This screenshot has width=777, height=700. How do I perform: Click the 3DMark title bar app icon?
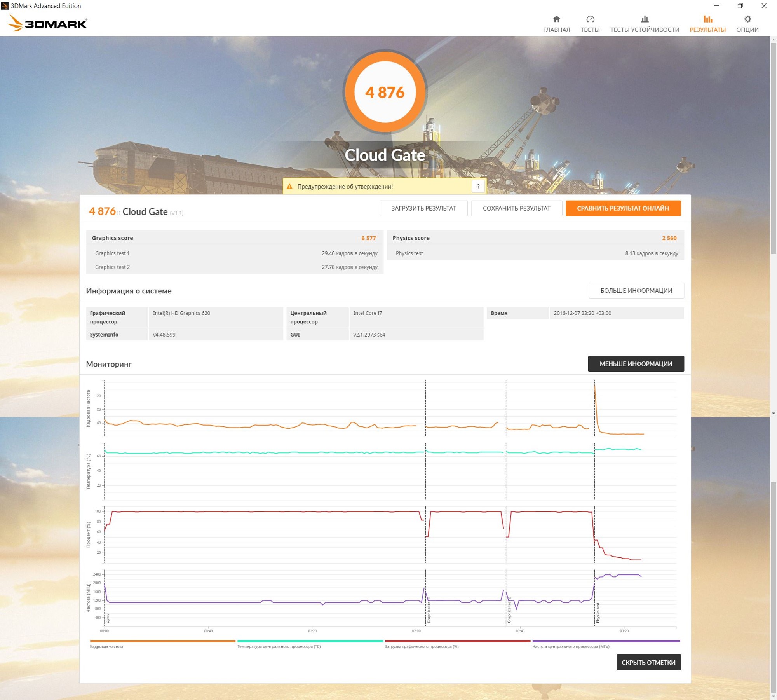click(x=5, y=6)
